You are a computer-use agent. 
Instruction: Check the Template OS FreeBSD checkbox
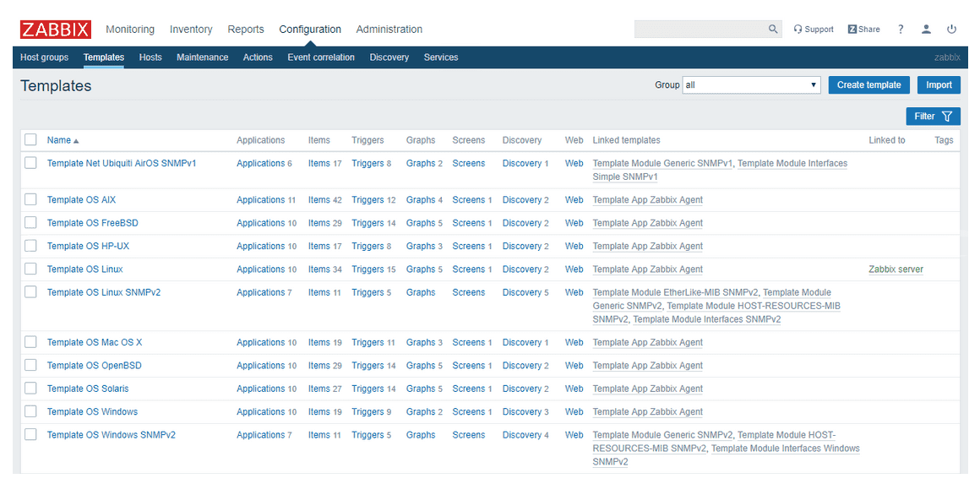coord(30,223)
